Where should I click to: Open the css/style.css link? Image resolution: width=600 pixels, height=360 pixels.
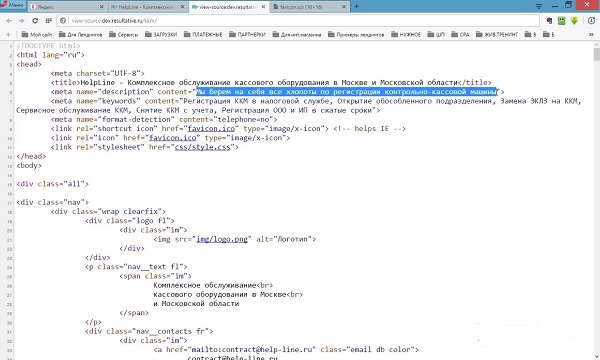202,147
